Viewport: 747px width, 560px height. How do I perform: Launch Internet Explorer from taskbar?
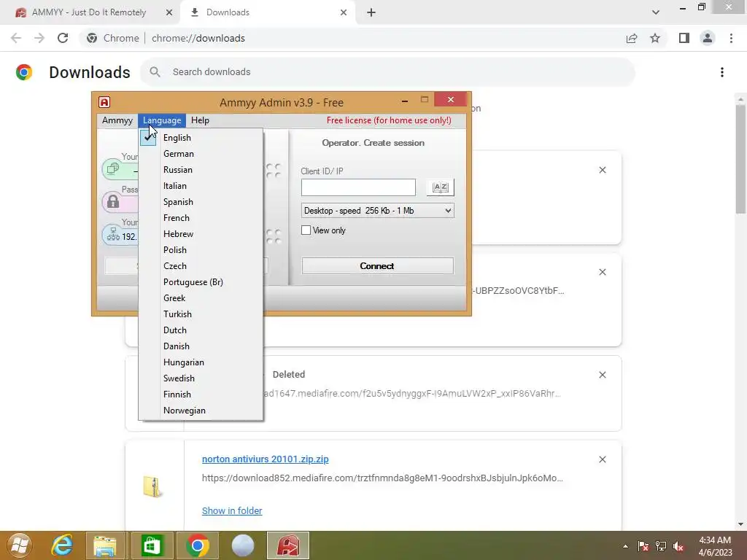(x=63, y=545)
